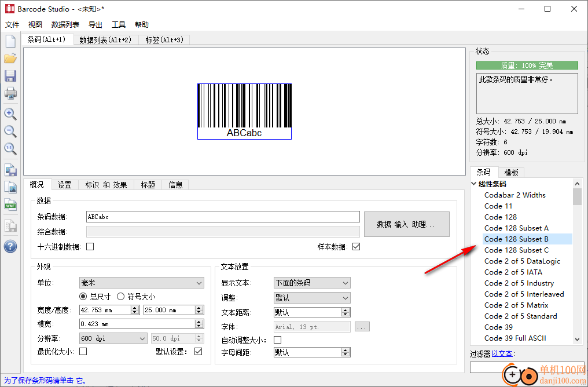
Task: Click the quality 100% progress bar
Action: click(x=527, y=65)
